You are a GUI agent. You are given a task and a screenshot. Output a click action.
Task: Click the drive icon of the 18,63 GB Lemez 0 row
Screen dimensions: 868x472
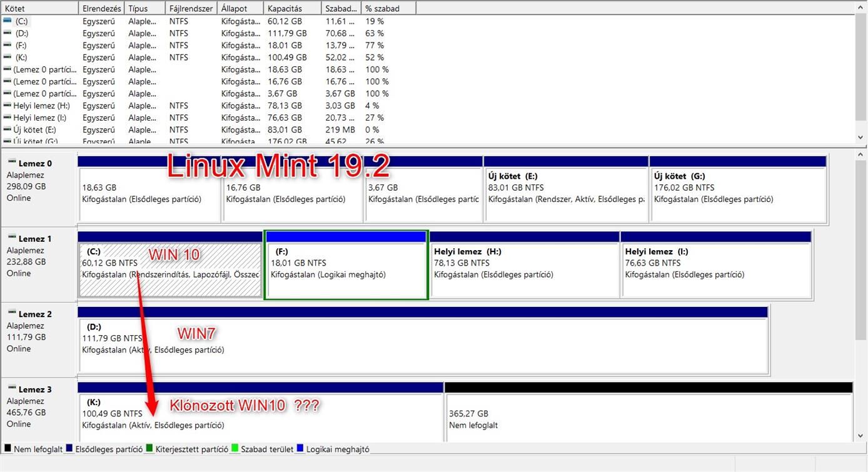(7, 69)
